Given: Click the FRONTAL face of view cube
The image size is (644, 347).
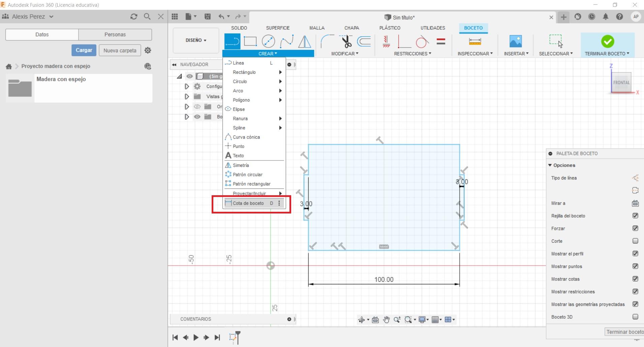Looking at the screenshot, I should (x=621, y=82).
